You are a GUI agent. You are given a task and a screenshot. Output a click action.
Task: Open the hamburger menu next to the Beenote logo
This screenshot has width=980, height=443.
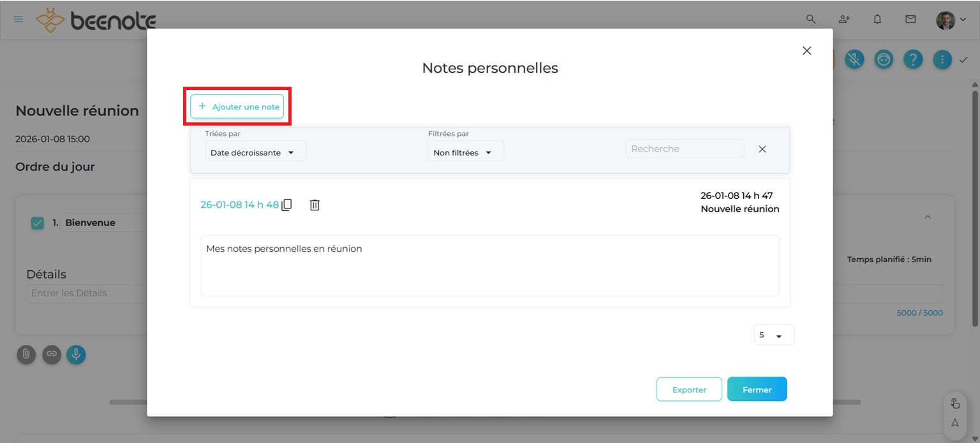(x=19, y=19)
